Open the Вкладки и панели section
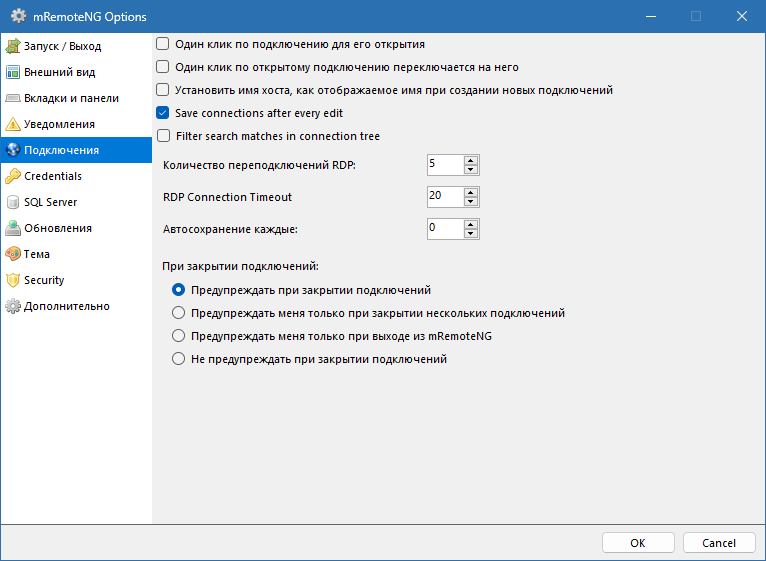The image size is (766, 561). point(71,98)
